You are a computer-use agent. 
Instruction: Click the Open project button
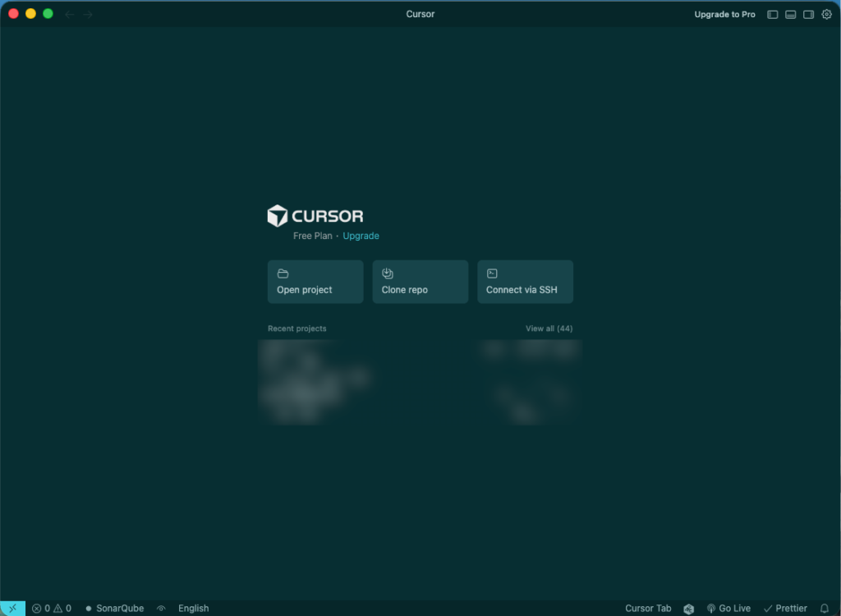[315, 282]
